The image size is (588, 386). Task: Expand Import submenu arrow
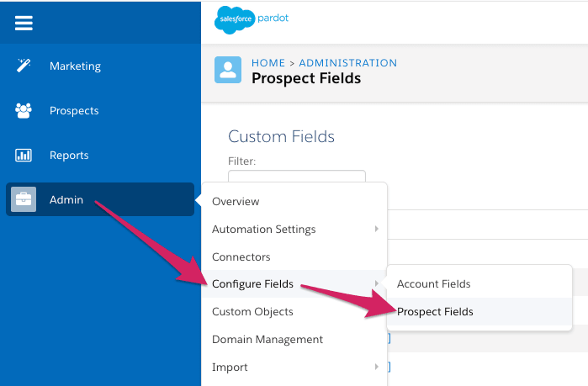tap(377, 367)
